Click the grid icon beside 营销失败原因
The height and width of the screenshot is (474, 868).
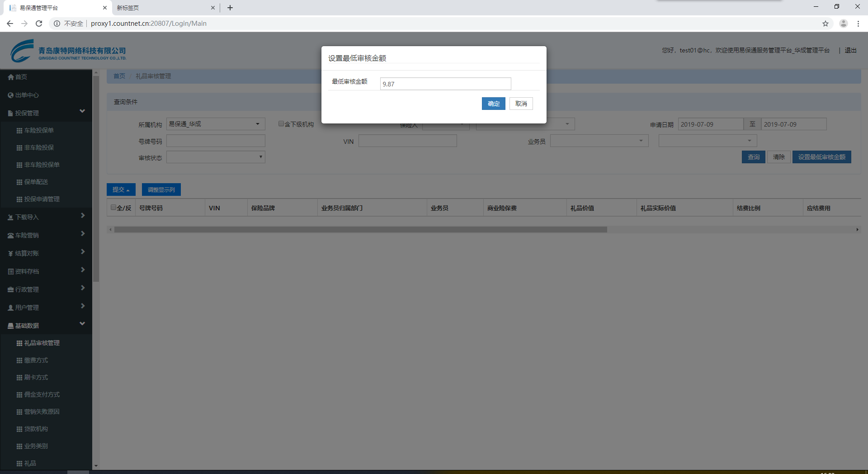19,412
